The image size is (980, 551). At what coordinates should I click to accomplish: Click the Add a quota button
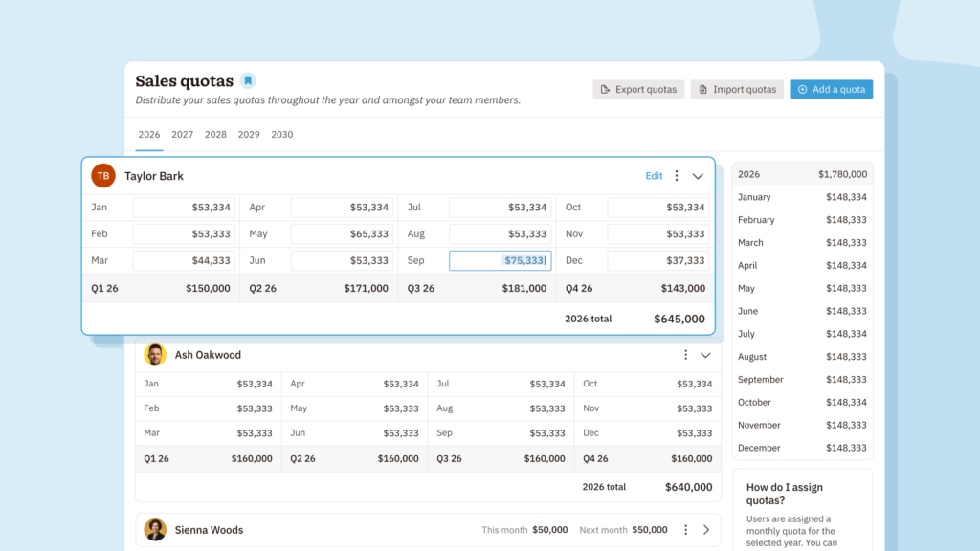click(x=832, y=89)
